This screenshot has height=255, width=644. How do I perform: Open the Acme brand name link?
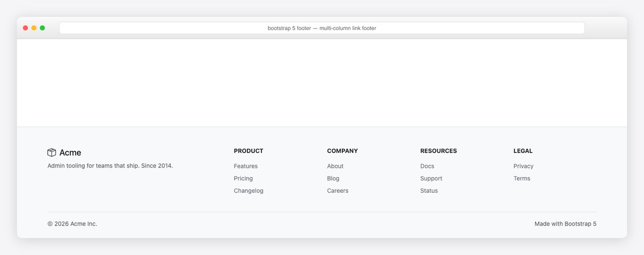(70, 152)
